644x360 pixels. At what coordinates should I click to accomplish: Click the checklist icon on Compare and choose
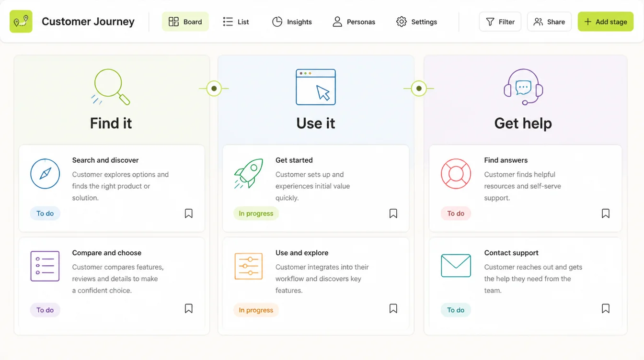pos(45,266)
